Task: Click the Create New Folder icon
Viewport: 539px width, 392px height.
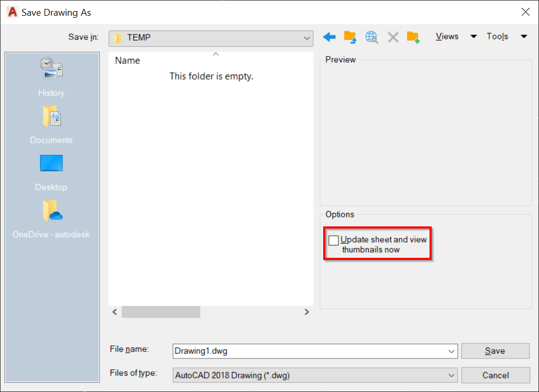Action: [x=414, y=37]
